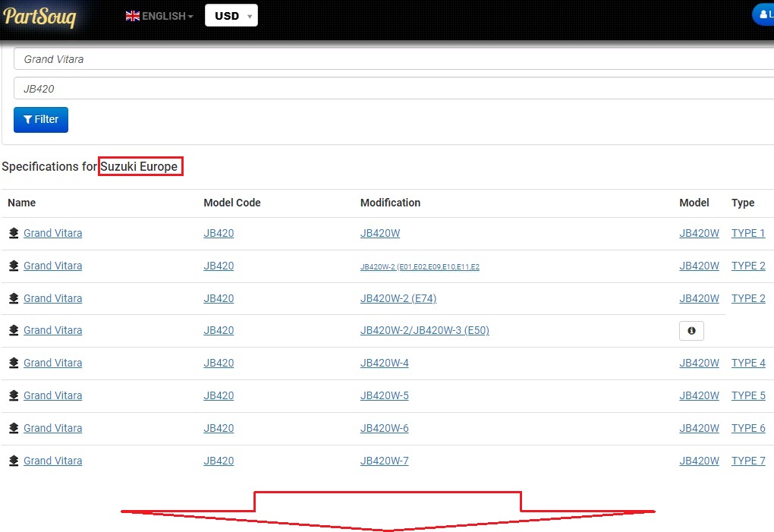Click JB420 model code in JB420W-6 row
The width and height of the screenshot is (774, 532).
pos(219,428)
